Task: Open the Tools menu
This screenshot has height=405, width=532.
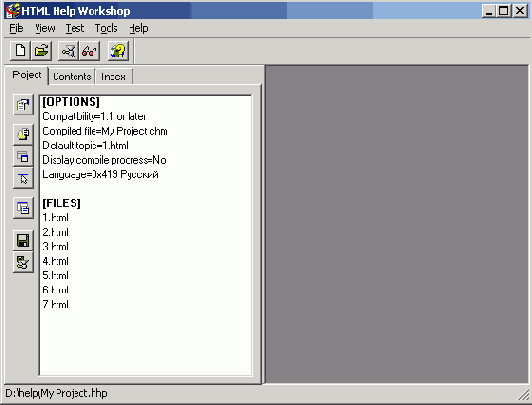Action: [106, 28]
